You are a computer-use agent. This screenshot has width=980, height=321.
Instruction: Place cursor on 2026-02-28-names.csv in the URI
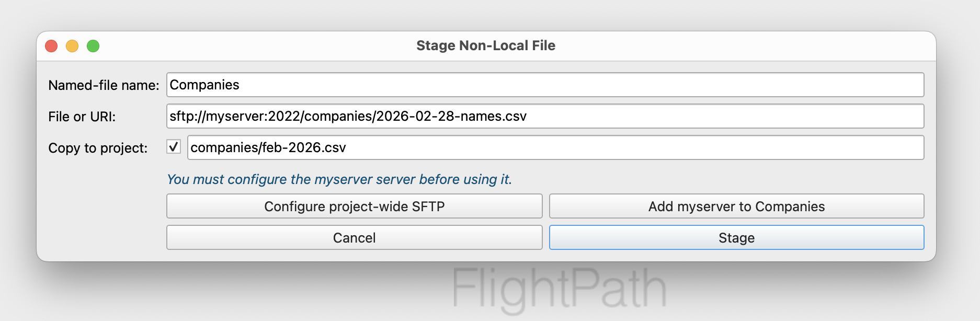pos(451,116)
